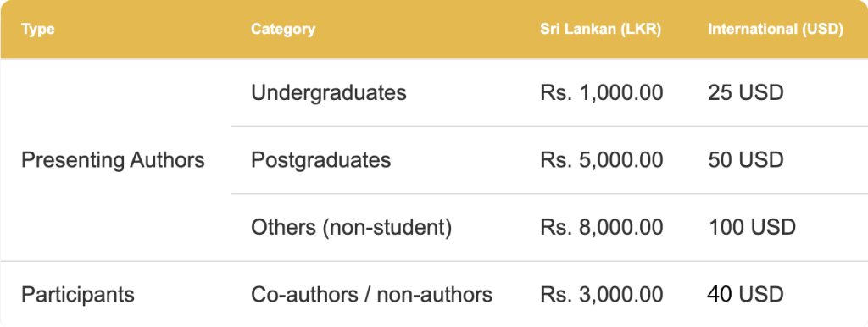Click the Sri Lankan (LKR) column header

click(601, 30)
